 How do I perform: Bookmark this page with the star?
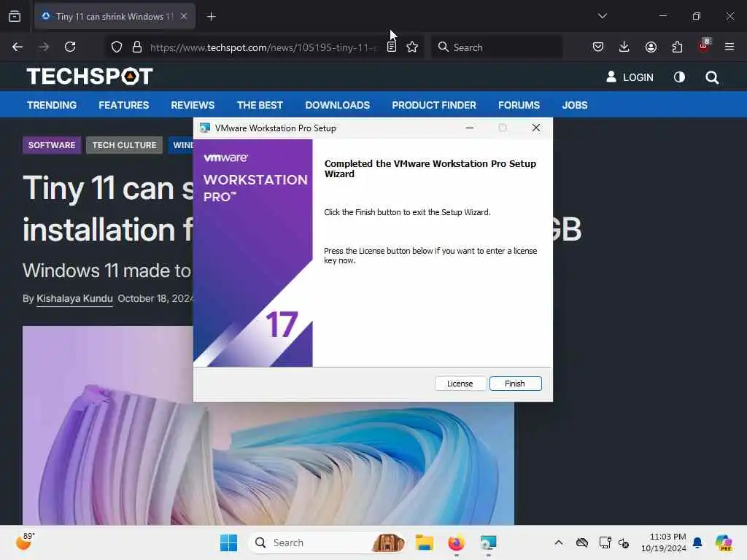point(412,47)
